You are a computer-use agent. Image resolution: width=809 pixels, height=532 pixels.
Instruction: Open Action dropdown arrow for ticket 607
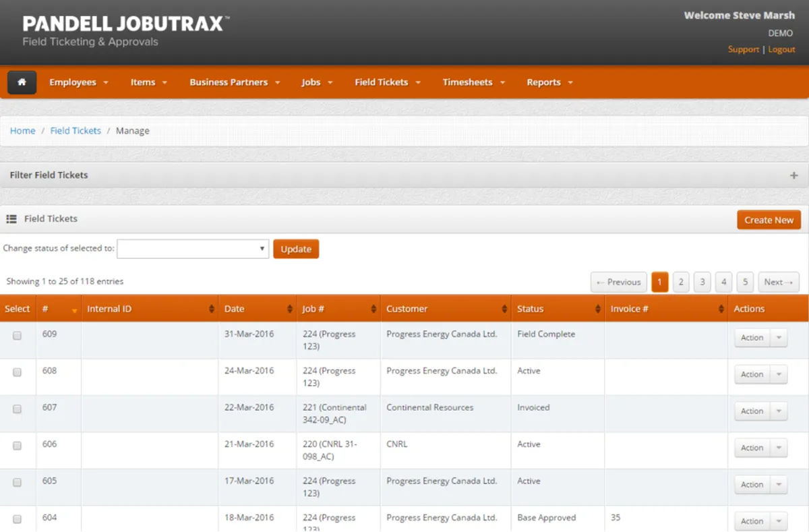(779, 411)
